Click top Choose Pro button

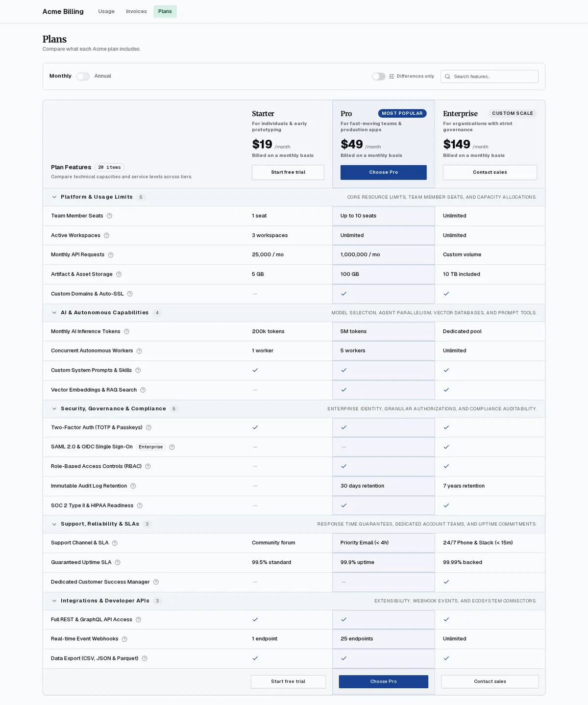click(384, 173)
